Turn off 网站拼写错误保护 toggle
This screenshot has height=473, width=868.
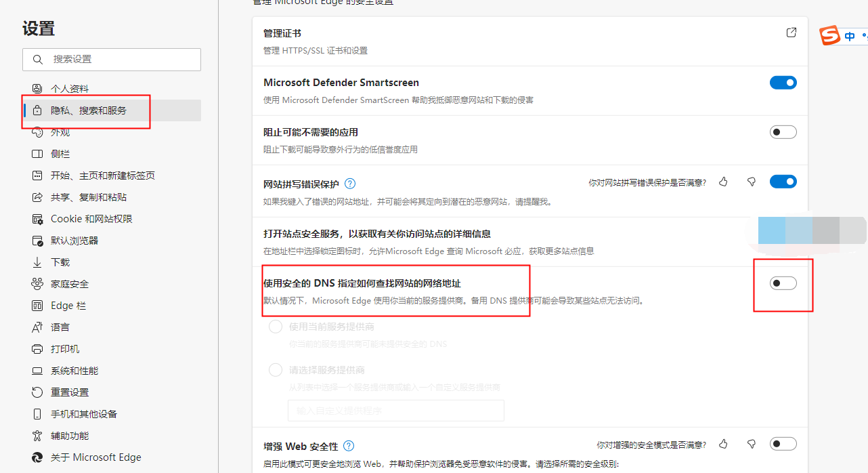click(783, 182)
